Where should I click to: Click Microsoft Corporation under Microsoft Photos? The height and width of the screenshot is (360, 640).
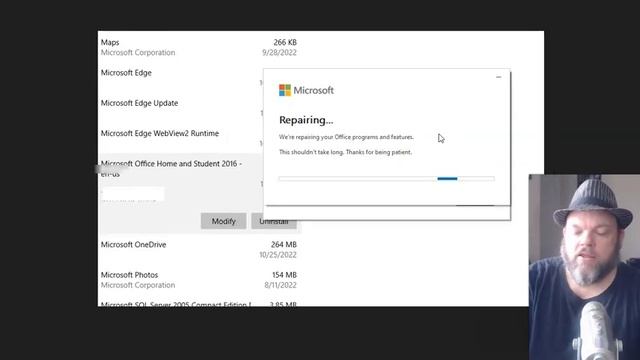[x=138, y=285]
